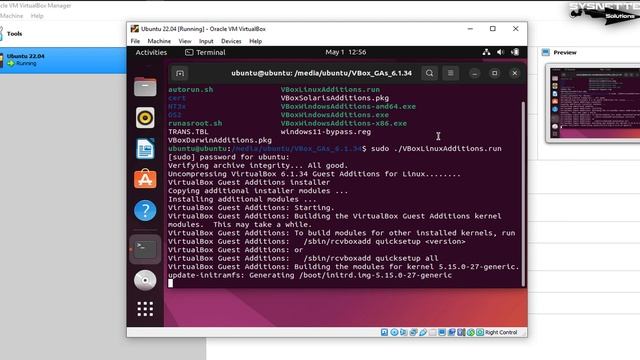Screen dimensions: 640x360
Task: Open the Input menu of the VM window
Action: pyautogui.click(x=206, y=41)
